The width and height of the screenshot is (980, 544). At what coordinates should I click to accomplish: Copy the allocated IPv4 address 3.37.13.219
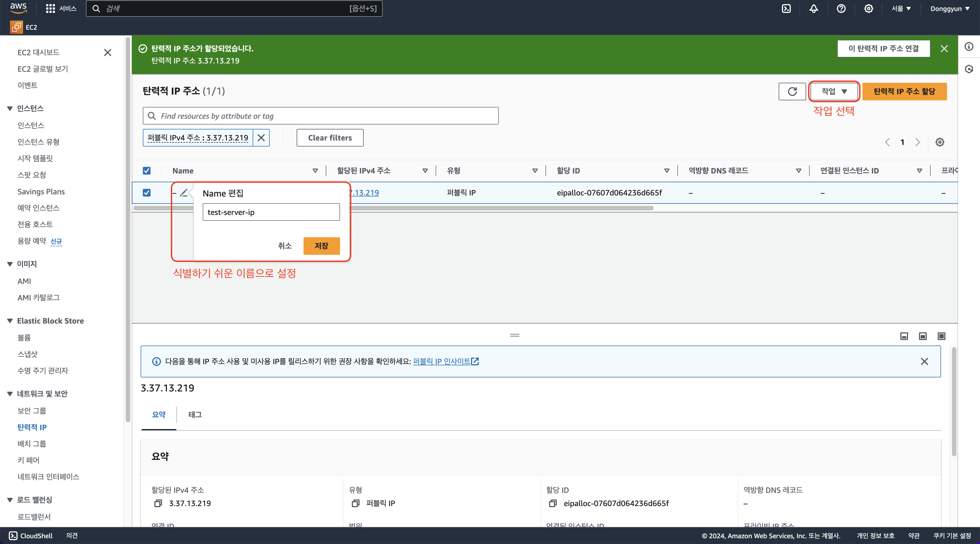pos(158,503)
